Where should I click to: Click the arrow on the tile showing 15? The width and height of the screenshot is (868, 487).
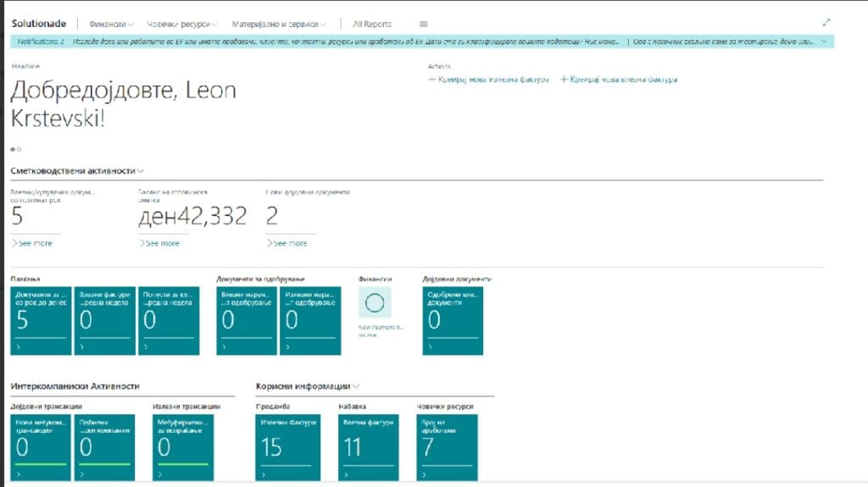click(264, 475)
